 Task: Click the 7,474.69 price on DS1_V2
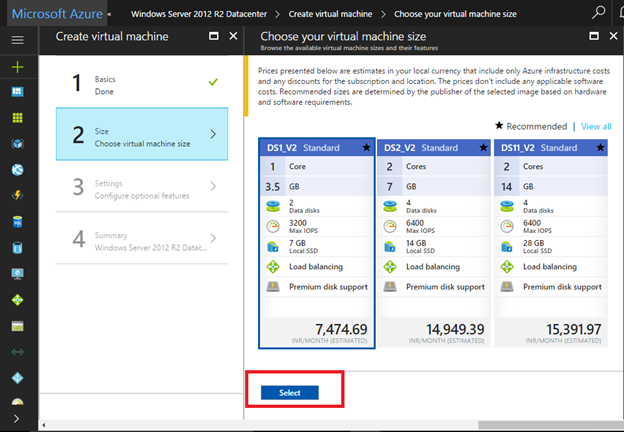(x=341, y=329)
